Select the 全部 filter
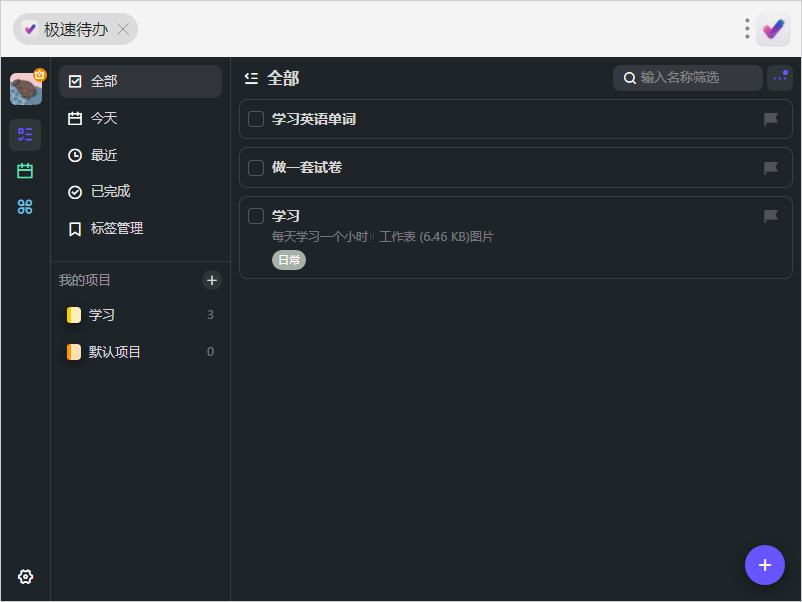Screen dimensions: 802x602 pyautogui.click(x=140, y=81)
